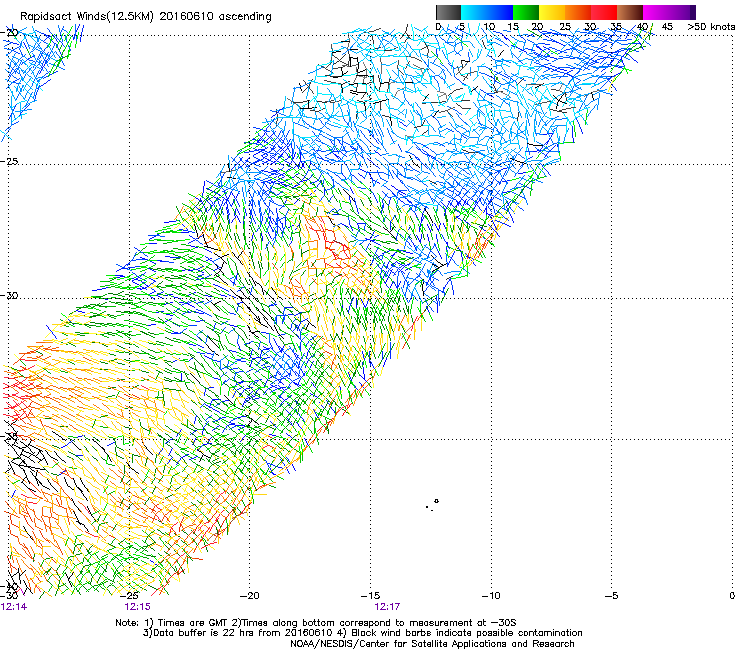Viewport: 740px width, 650px height.
Task: Click the cyan-to-blue 5–15 knots gradient segment
Action: (x=487, y=12)
